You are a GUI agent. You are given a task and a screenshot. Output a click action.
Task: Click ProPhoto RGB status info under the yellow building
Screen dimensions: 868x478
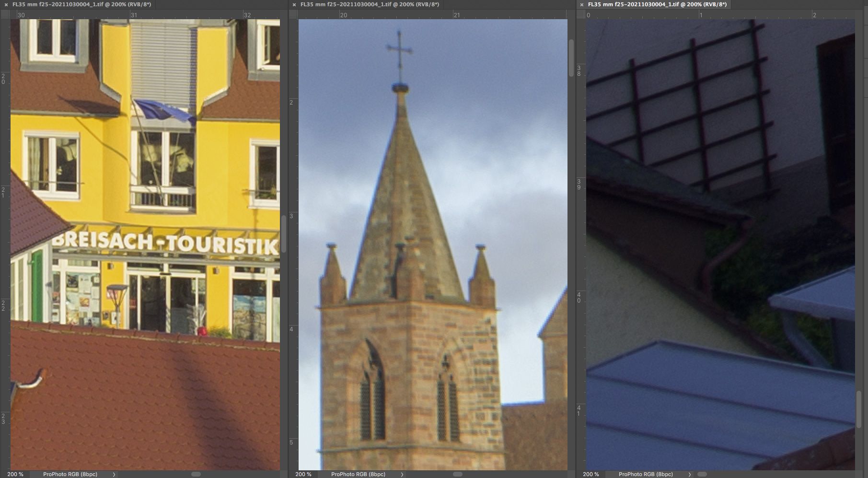pos(70,474)
